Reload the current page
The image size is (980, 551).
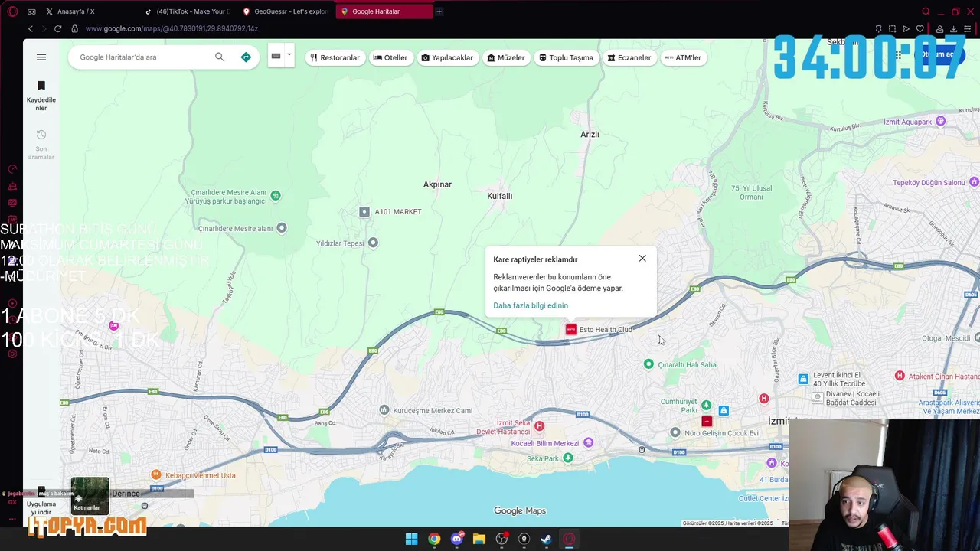pos(57,28)
